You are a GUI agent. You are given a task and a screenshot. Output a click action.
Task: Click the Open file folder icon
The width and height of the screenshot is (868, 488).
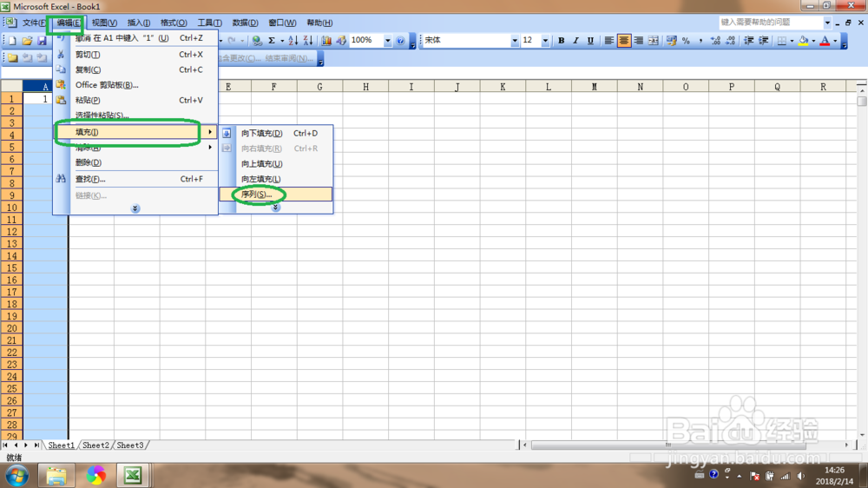pyautogui.click(x=27, y=41)
